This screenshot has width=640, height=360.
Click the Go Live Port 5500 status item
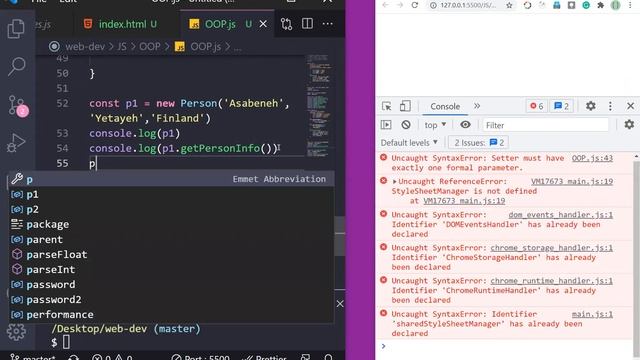point(200,357)
